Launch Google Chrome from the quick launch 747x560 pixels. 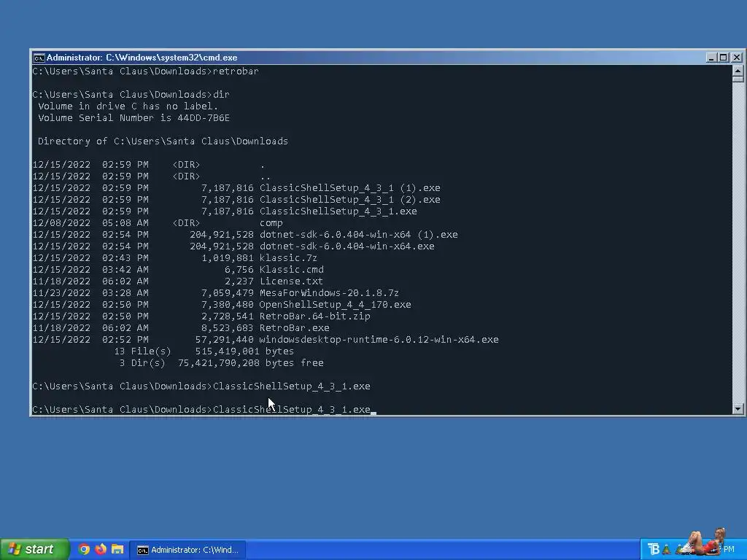click(84, 549)
